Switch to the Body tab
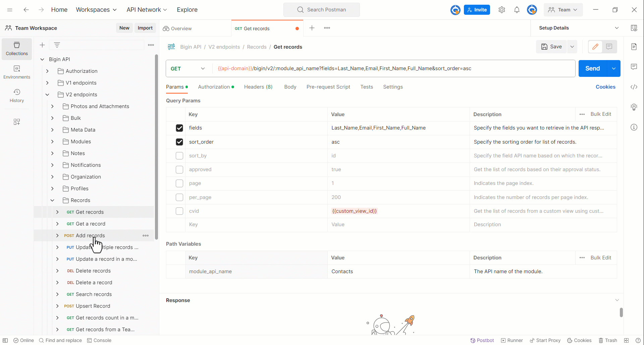The height and width of the screenshot is (345, 644). pos(290,87)
